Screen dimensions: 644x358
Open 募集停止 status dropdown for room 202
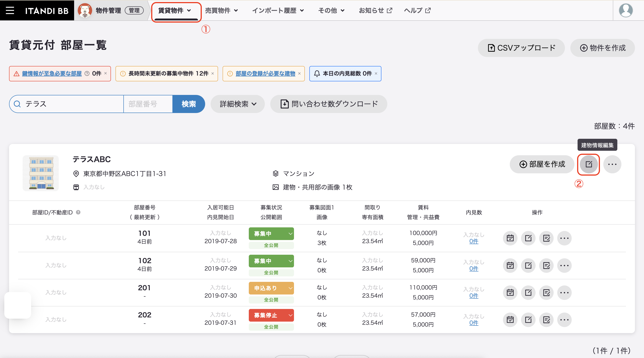pyautogui.click(x=271, y=315)
